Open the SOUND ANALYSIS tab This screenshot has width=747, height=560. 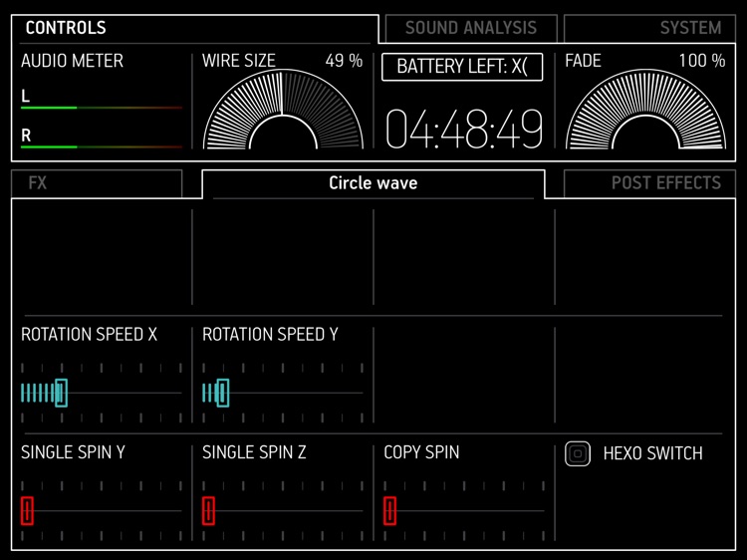point(470,28)
